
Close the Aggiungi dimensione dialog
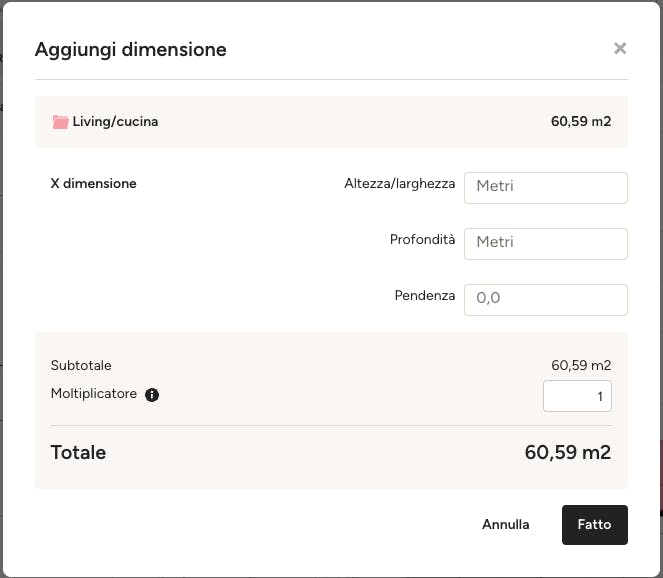pyautogui.click(x=620, y=49)
